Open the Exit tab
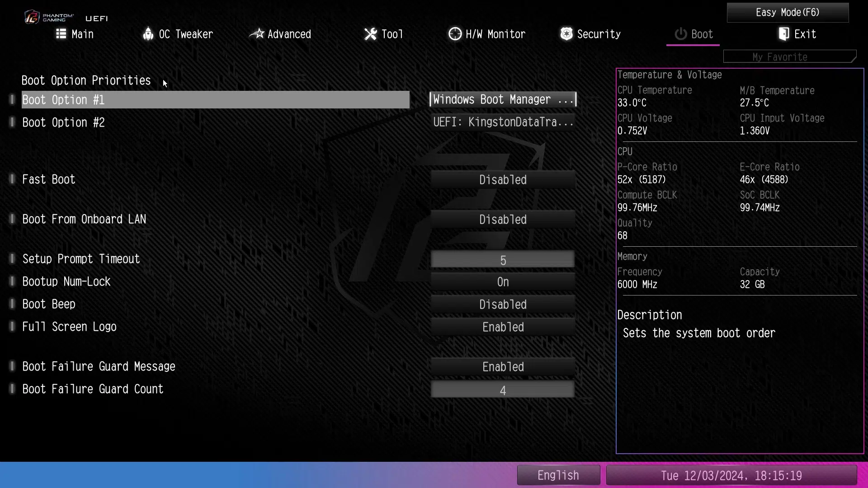The height and width of the screenshot is (488, 868). pyautogui.click(x=797, y=34)
